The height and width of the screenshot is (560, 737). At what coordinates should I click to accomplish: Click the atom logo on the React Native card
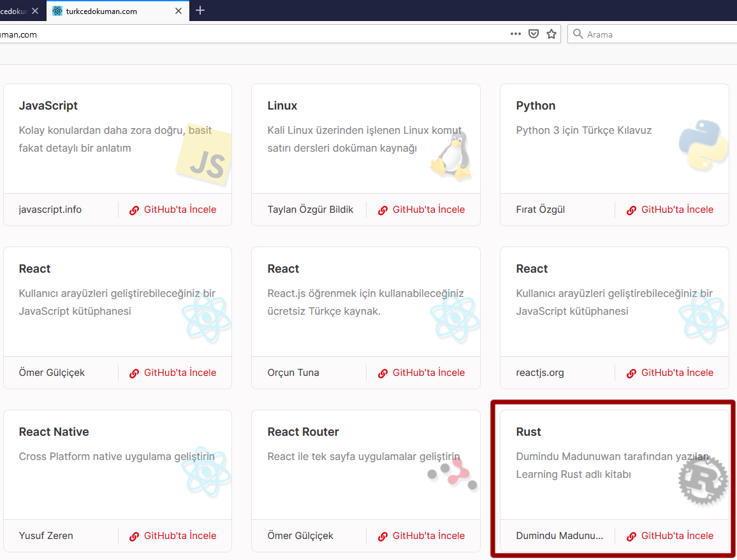point(207,471)
